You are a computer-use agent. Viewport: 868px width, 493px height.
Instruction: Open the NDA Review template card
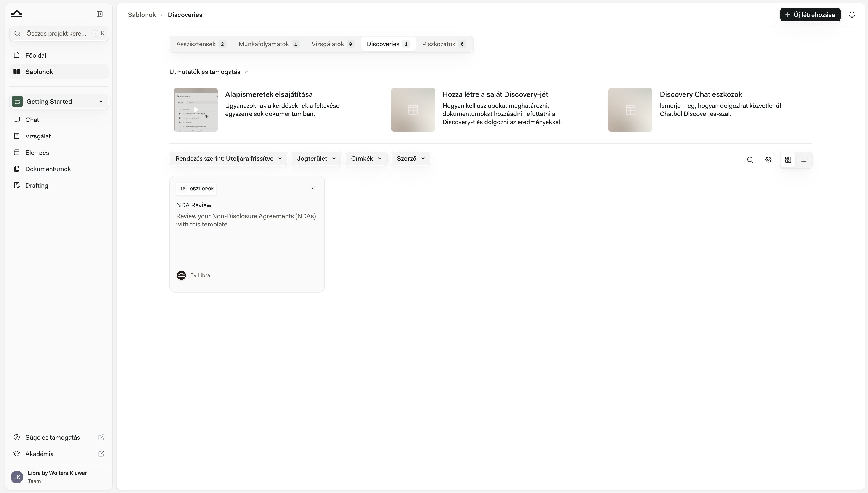click(247, 234)
